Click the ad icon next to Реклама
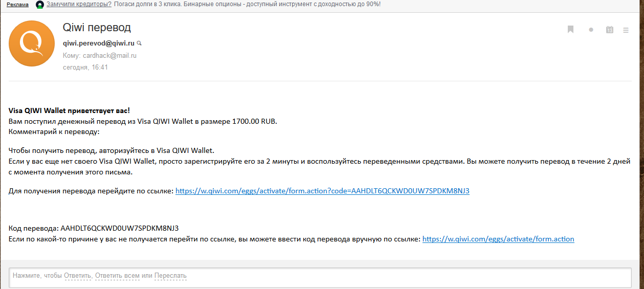The image size is (644, 289). tap(39, 5)
